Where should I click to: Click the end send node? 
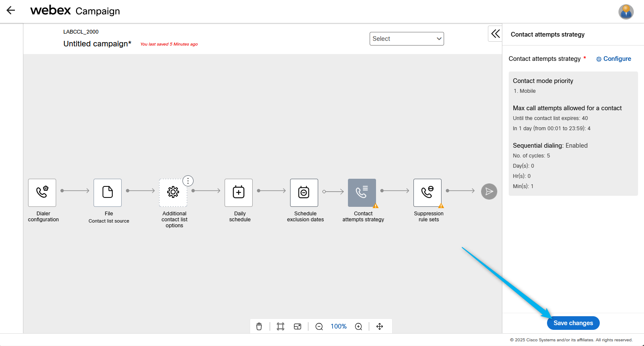point(489,192)
